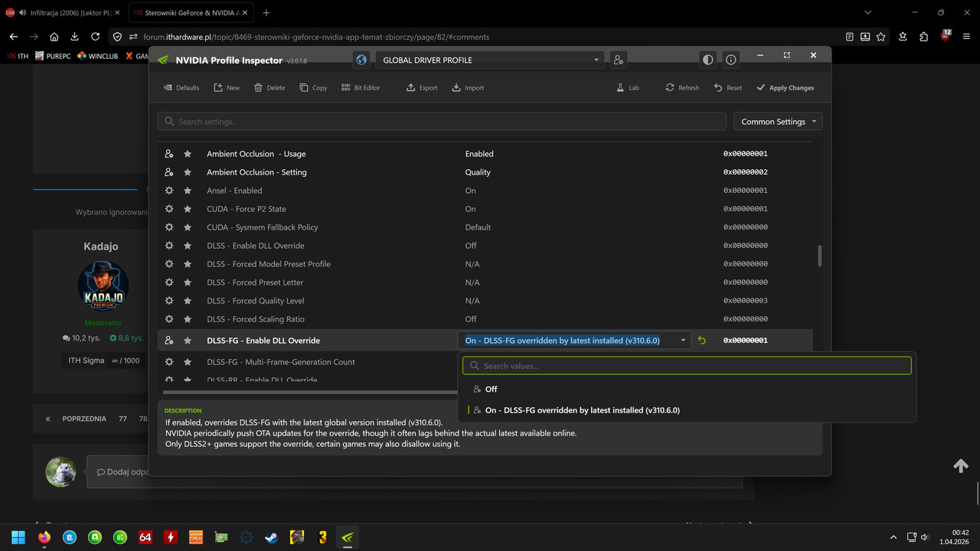
Task: Open the Common Settings filter dropdown
Action: click(778, 122)
